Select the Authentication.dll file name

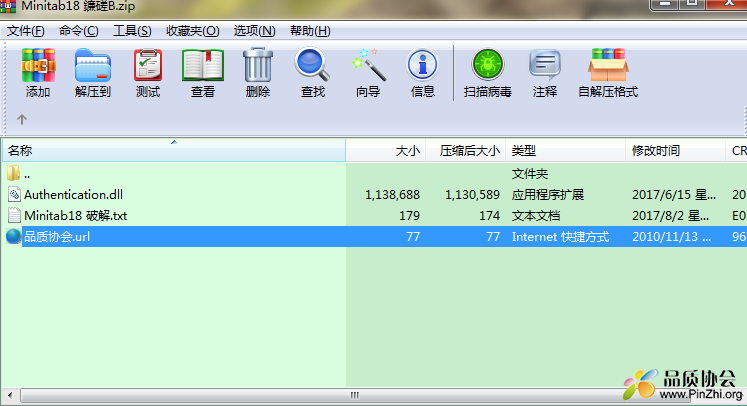click(x=73, y=194)
